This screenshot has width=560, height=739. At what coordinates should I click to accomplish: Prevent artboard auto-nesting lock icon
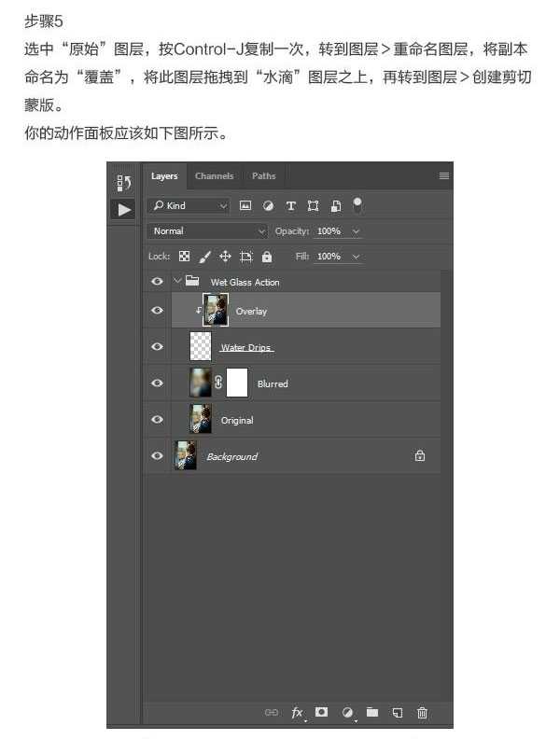tap(246, 257)
